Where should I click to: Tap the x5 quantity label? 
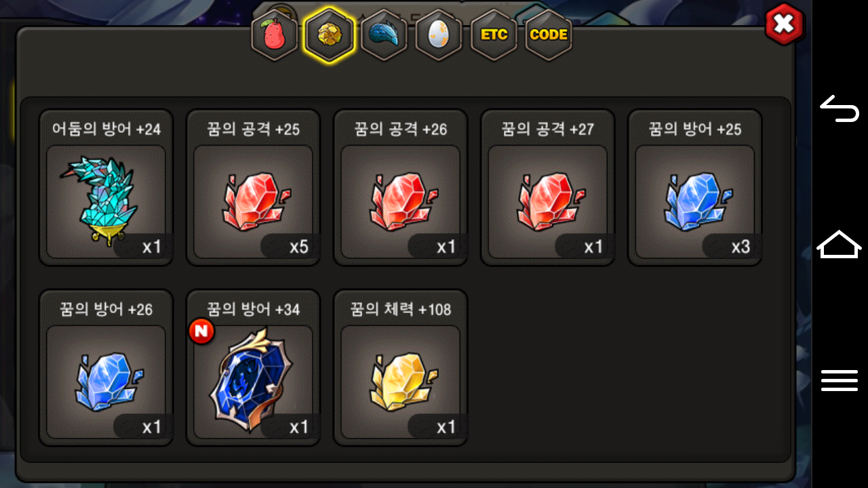(299, 247)
